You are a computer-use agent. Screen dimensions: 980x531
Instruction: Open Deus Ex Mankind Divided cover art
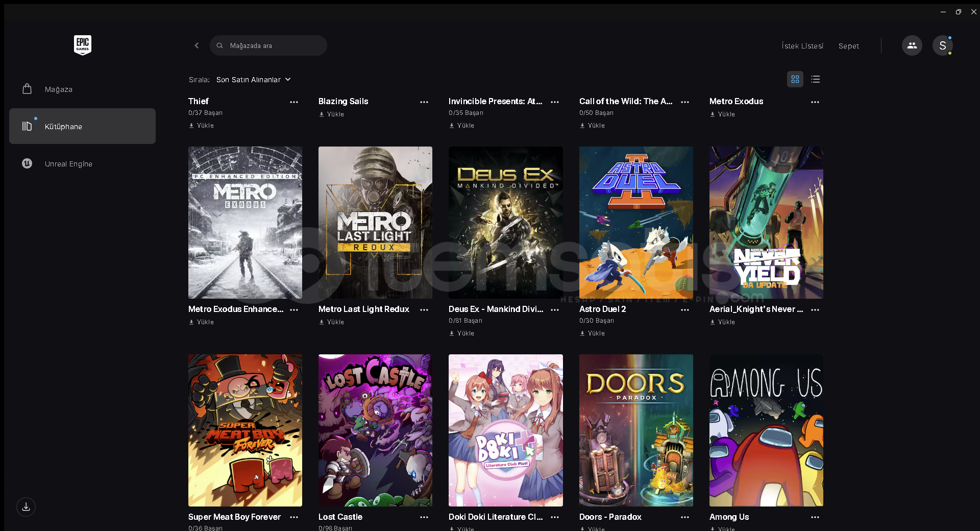[x=506, y=223]
